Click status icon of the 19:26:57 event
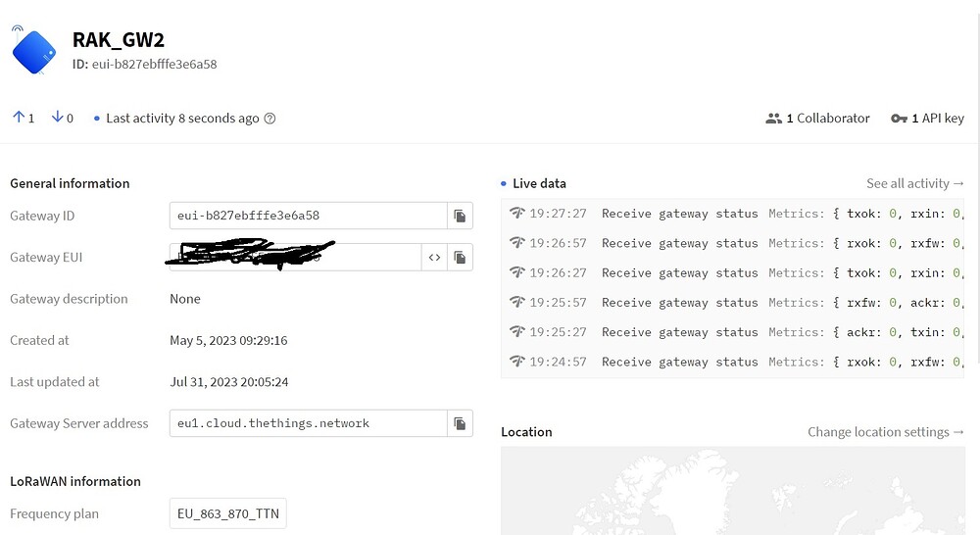Image resolution: width=980 pixels, height=535 pixels. click(x=516, y=242)
